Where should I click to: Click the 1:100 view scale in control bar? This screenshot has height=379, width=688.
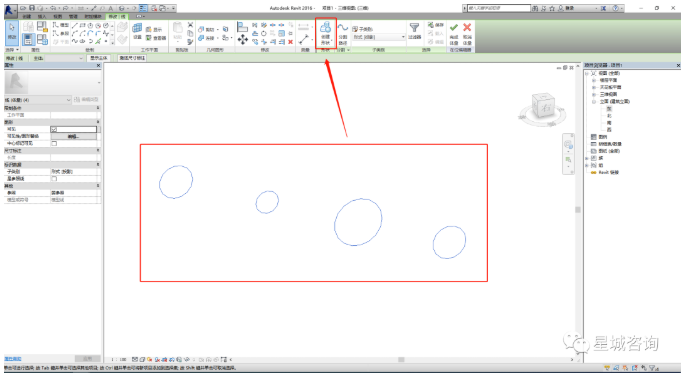(x=118, y=359)
